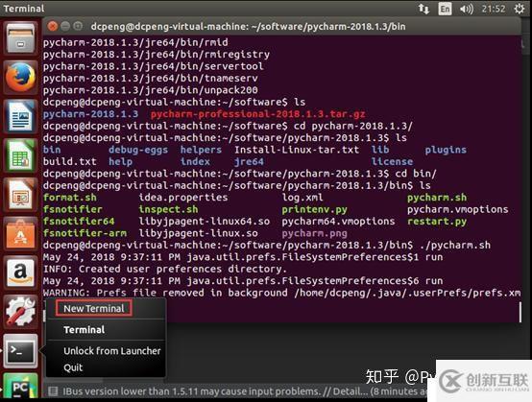Open LibreOffice Impress launcher icon
This screenshot has height=402, width=532.
(x=20, y=195)
